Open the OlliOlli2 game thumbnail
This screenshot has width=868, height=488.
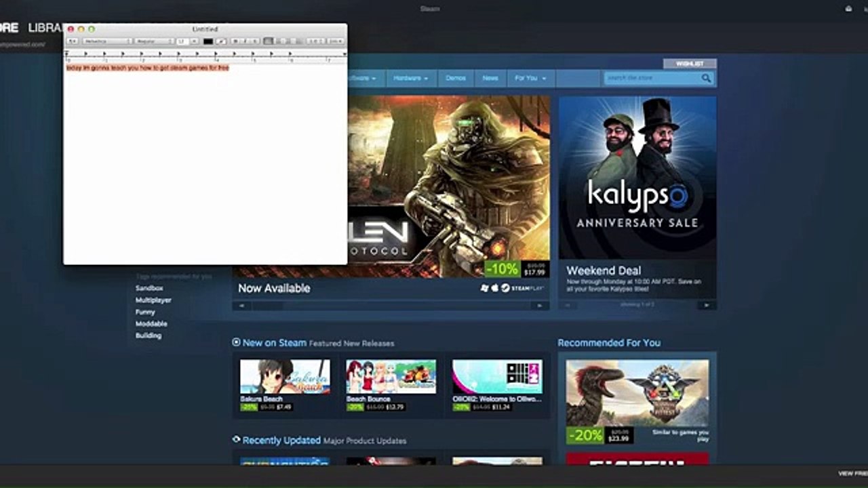coord(497,376)
